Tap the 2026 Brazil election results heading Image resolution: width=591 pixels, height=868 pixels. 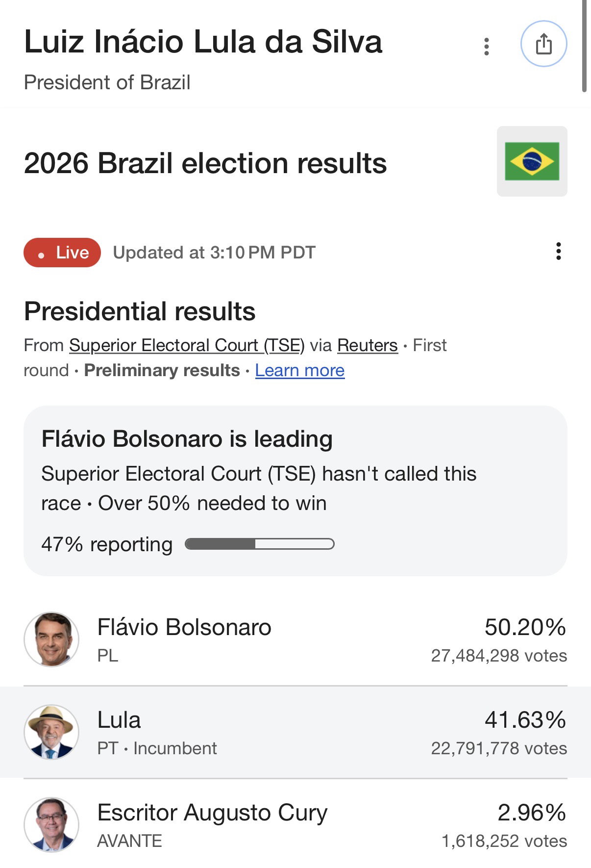point(205,163)
